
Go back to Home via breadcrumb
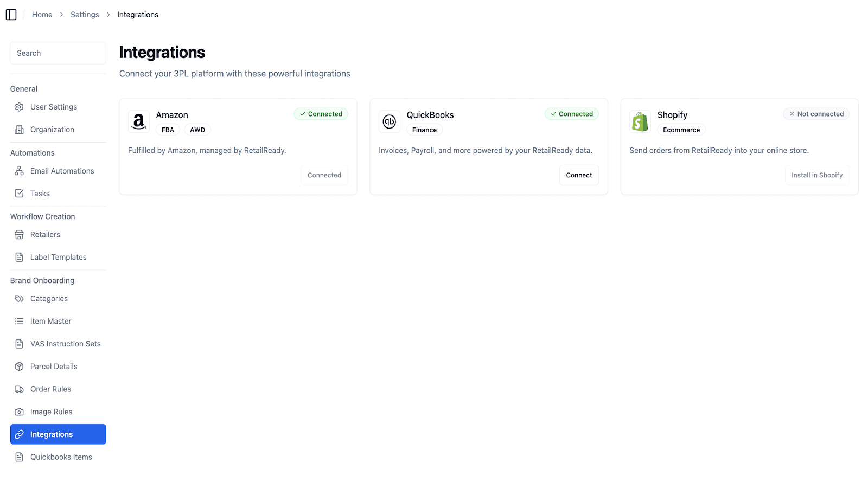point(42,15)
